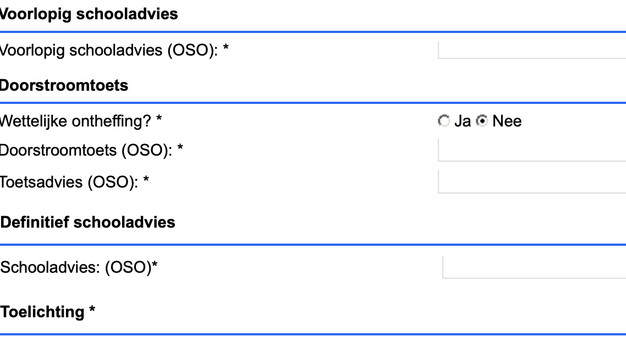Click the Voorlopig schooladvies section heading
This screenshot has height=364, width=626.
(88, 14)
